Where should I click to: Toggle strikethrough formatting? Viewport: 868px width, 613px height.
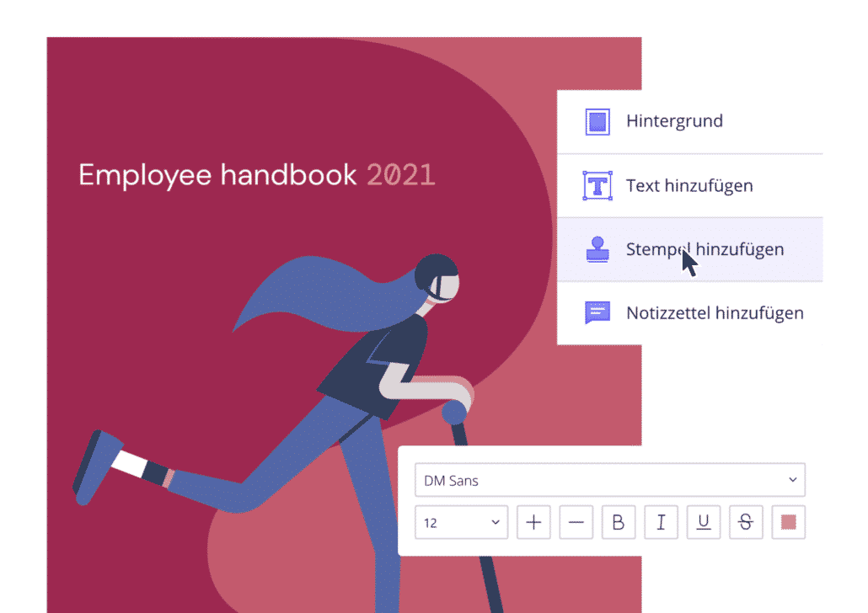[746, 522]
